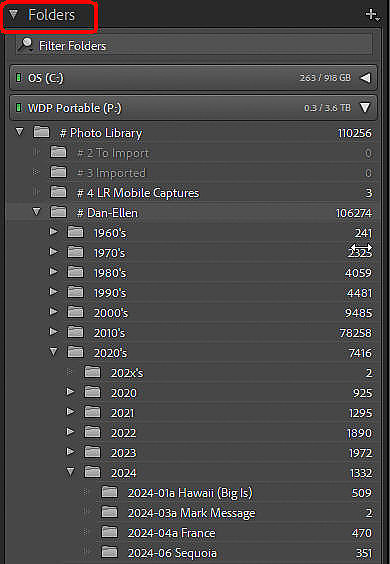Expand the 2020 year folder
Image resolution: width=390 pixels, height=564 pixels.
tap(71, 392)
